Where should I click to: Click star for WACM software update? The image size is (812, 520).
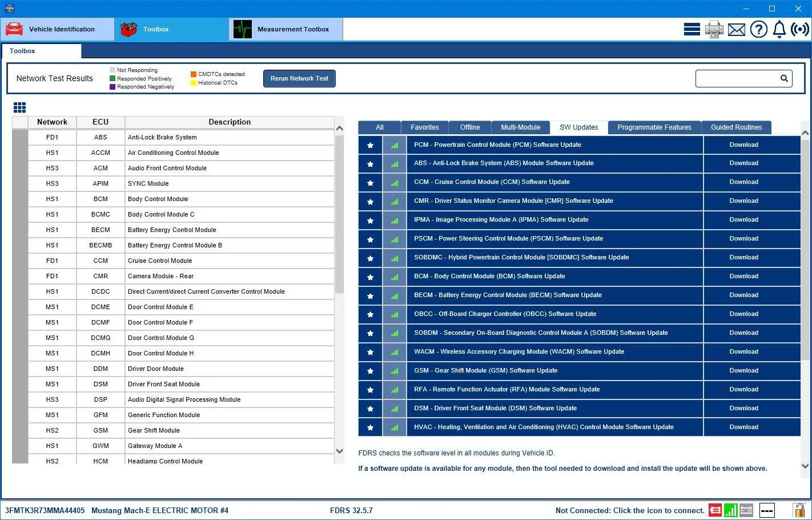[x=370, y=353]
